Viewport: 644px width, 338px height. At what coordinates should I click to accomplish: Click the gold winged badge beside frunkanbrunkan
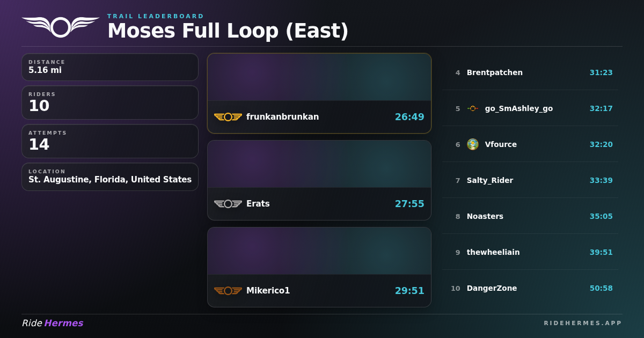tap(228, 117)
